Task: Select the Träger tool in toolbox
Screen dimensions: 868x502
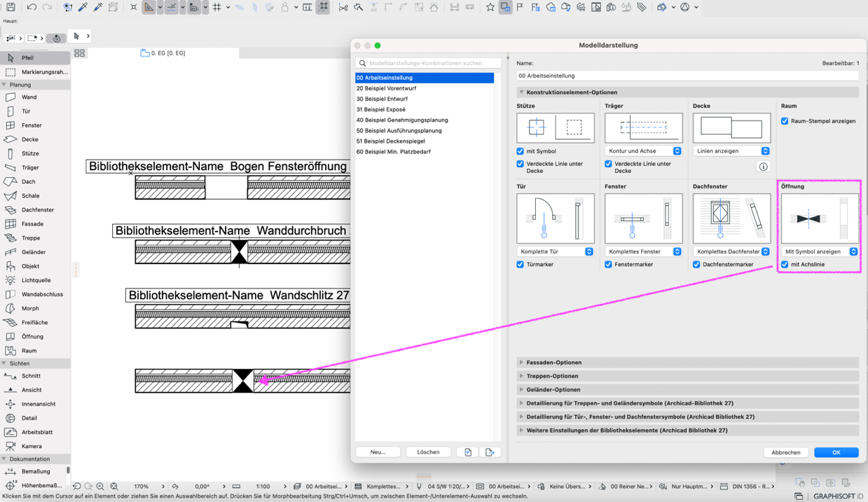Action: 35,167
